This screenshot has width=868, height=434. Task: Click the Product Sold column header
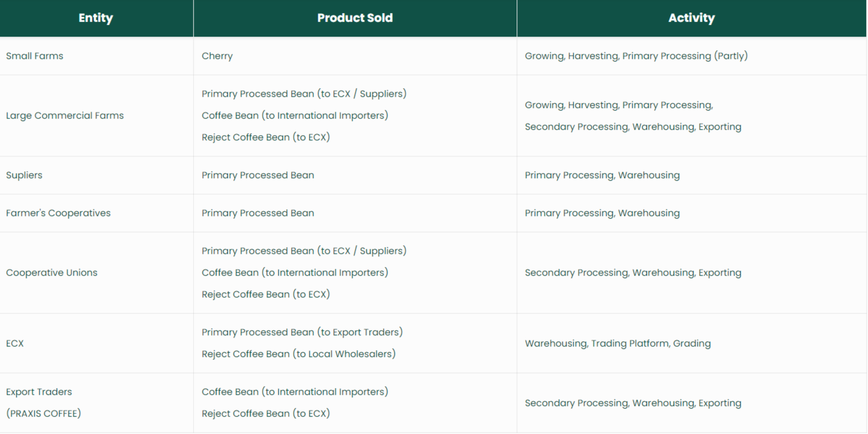(355, 18)
